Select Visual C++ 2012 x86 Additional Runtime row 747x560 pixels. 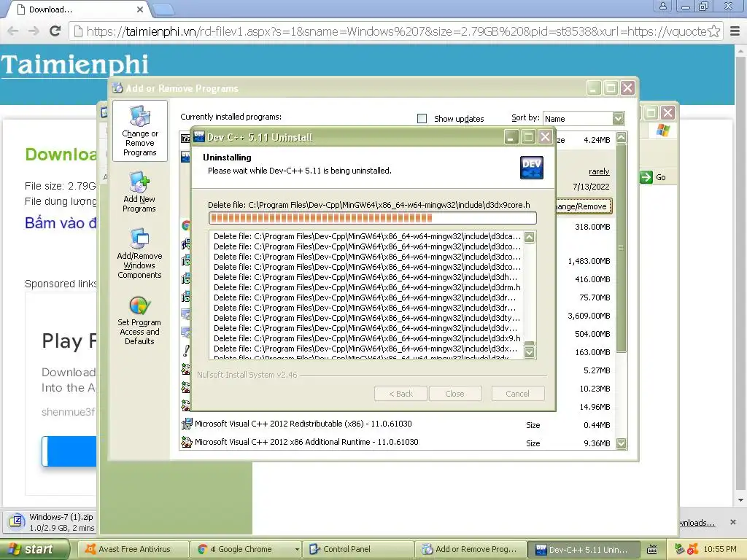398,443
